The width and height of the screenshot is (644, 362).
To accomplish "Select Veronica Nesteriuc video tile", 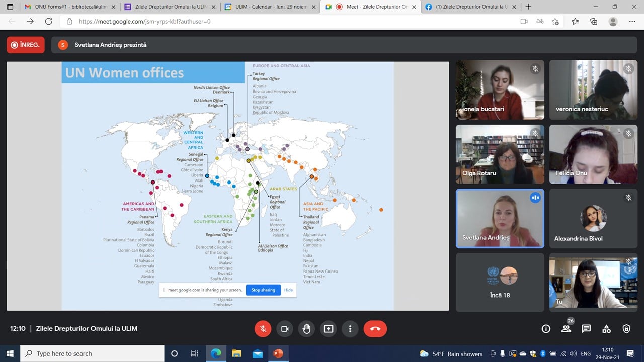I will tap(594, 90).
